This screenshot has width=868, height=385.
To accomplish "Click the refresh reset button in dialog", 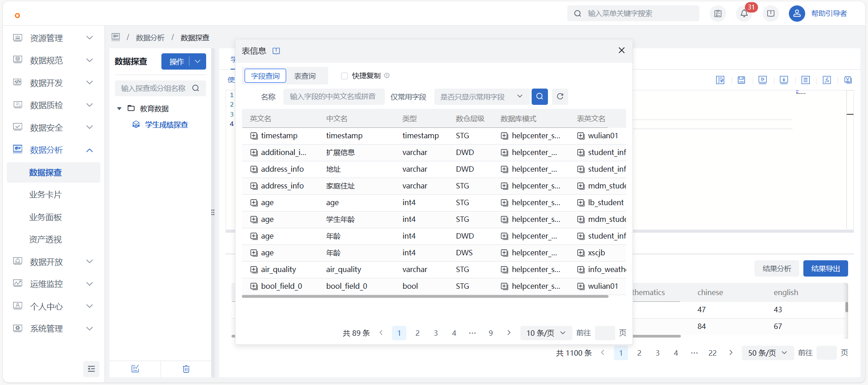I will 560,96.
